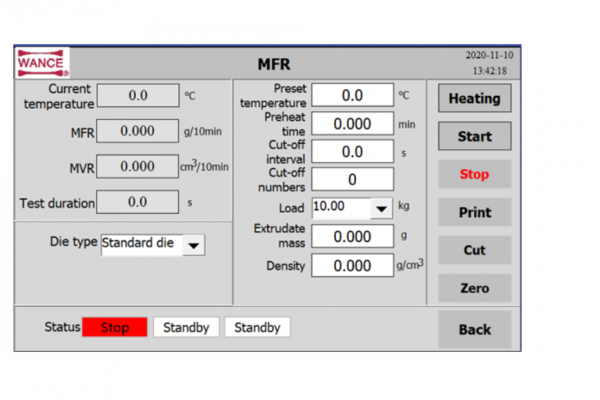600x400 pixels.
Task: Go back with the Back button
Action: (474, 330)
